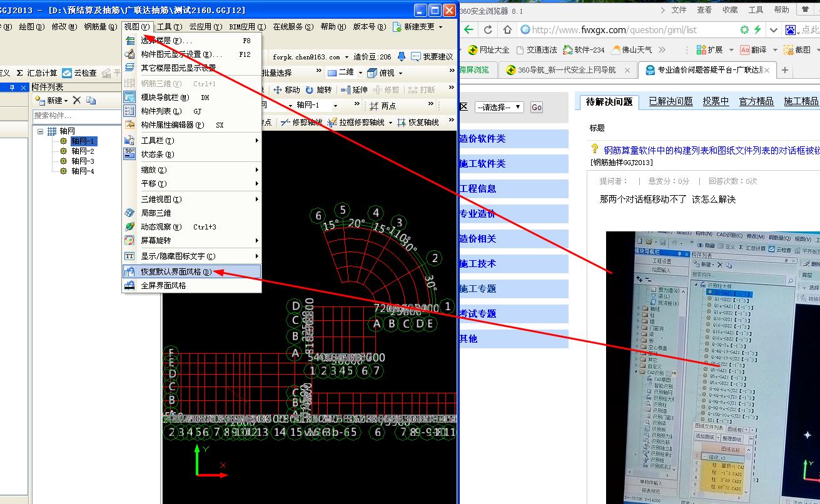Open the --请选择-- dropdown on webpage
The image size is (820, 504).
pos(499,107)
